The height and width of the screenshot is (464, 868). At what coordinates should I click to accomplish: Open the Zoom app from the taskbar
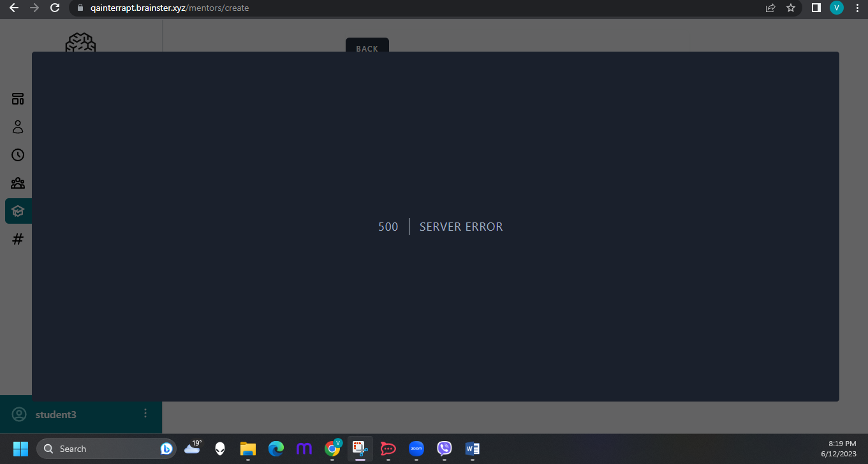(416, 449)
